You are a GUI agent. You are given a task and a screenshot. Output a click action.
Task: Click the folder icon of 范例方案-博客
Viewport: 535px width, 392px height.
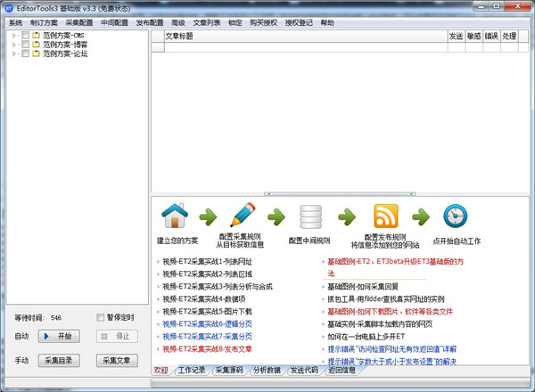(36, 45)
